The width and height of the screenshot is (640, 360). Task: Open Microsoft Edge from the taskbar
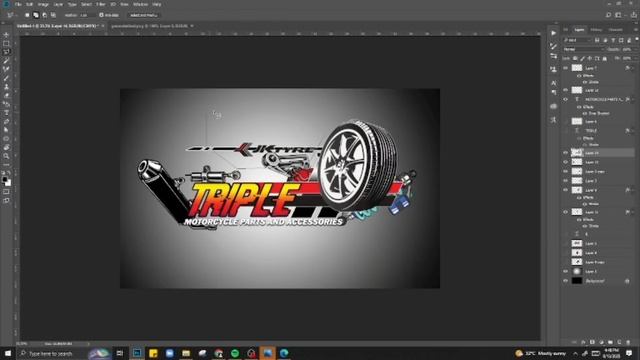pos(284,353)
